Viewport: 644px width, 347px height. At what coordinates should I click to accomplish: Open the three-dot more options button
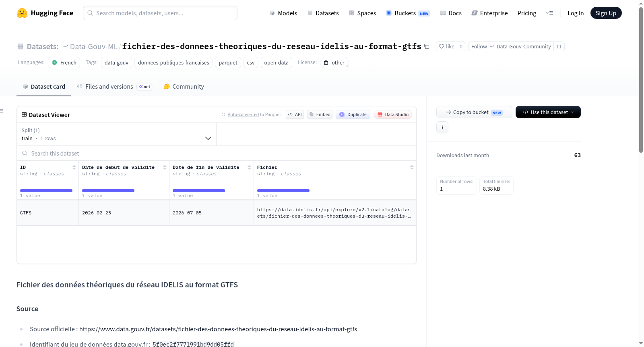click(442, 127)
